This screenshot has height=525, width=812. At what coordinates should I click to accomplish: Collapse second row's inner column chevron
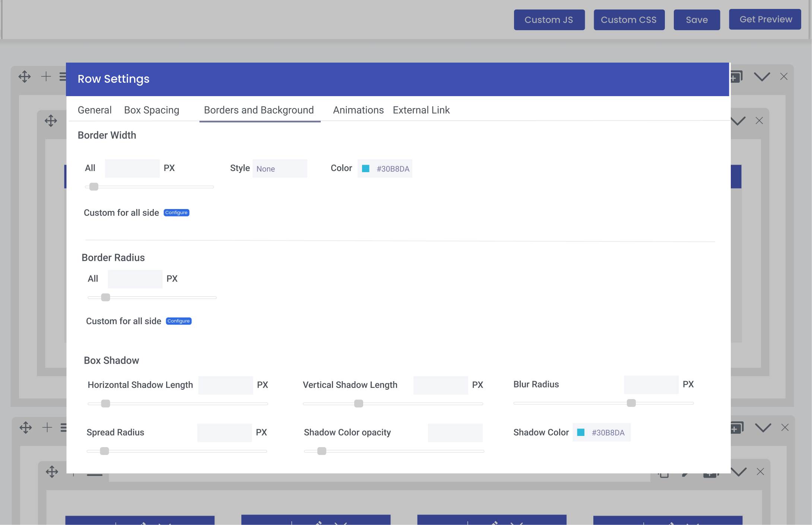739,472
